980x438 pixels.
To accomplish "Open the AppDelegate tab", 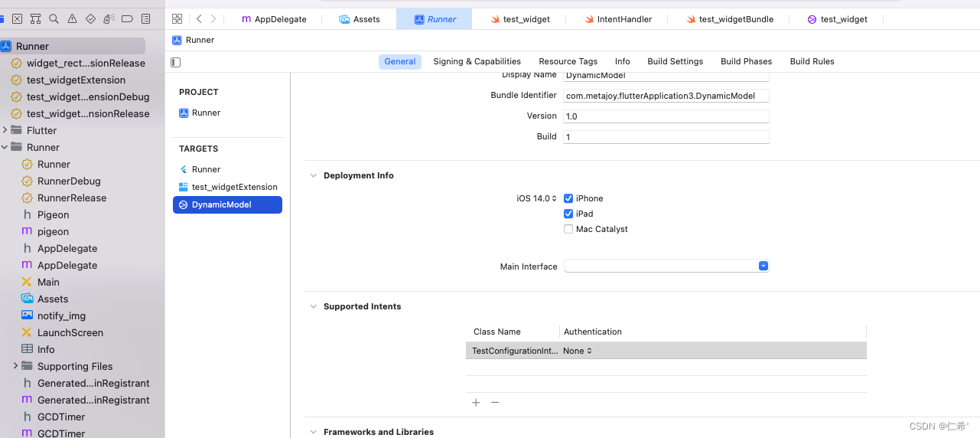I will 274,19.
